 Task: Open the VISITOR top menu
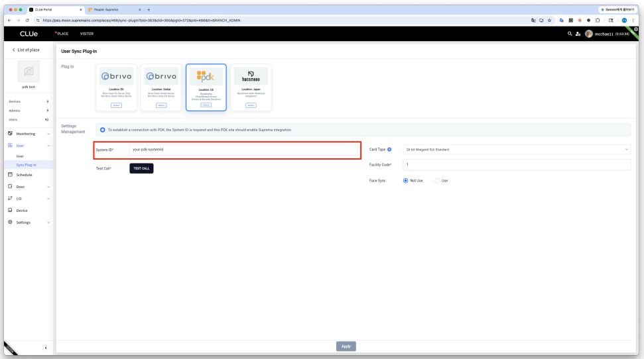point(87,34)
